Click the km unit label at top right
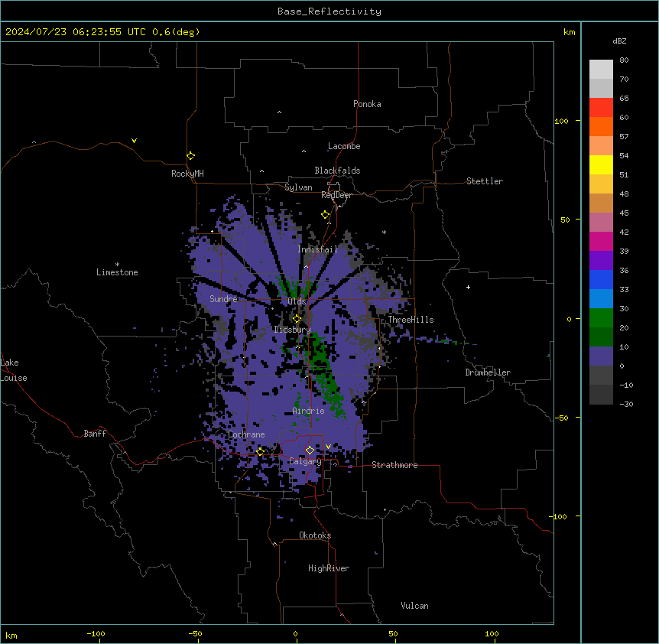Image resolution: width=659 pixels, height=644 pixels. pos(570,32)
